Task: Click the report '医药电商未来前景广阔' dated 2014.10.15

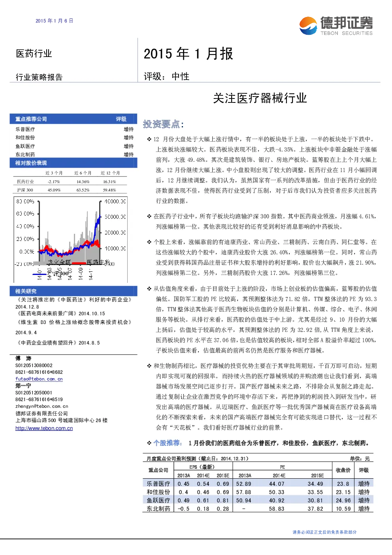Action: [60, 313]
